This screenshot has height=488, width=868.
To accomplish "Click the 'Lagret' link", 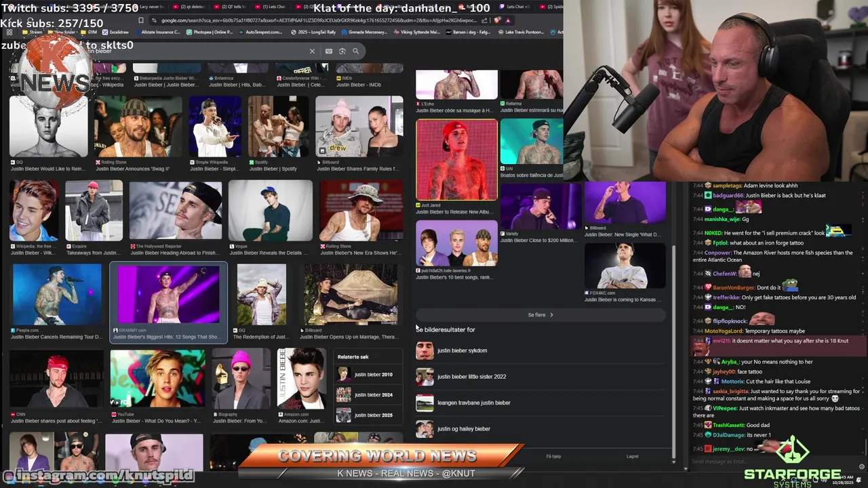I will coord(632,456).
